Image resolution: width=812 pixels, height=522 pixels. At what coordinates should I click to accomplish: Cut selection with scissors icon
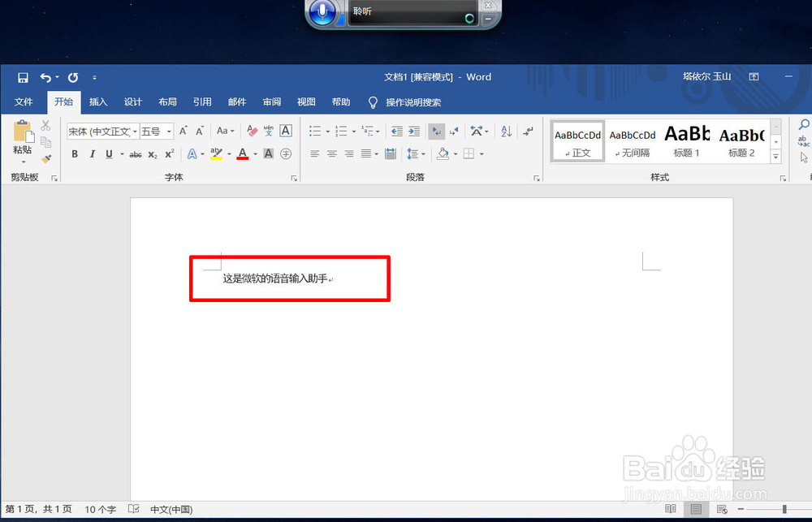(x=45, y=125)
